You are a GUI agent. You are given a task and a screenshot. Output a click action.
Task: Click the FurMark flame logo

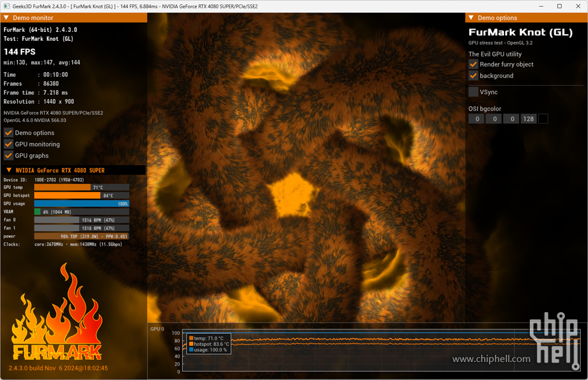58,312
